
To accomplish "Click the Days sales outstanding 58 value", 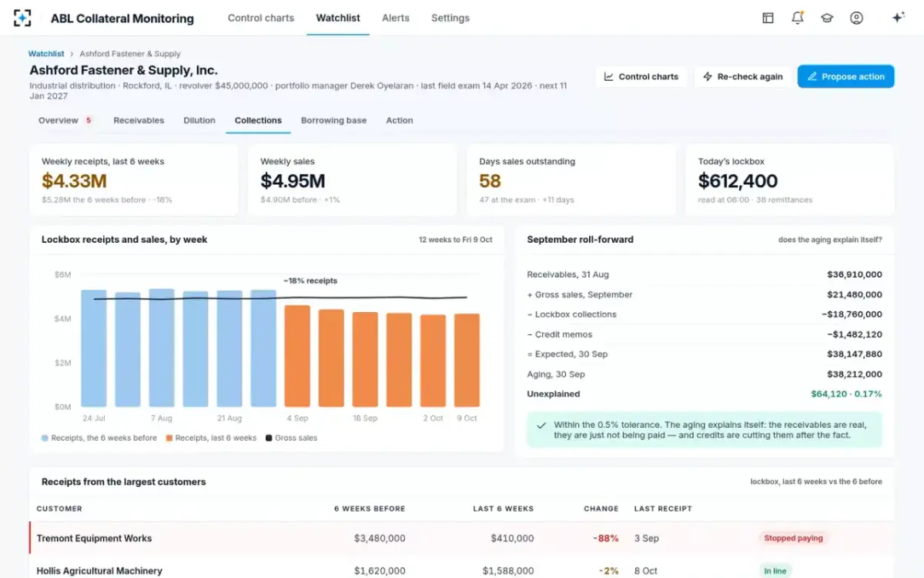I will click(490, 181).
